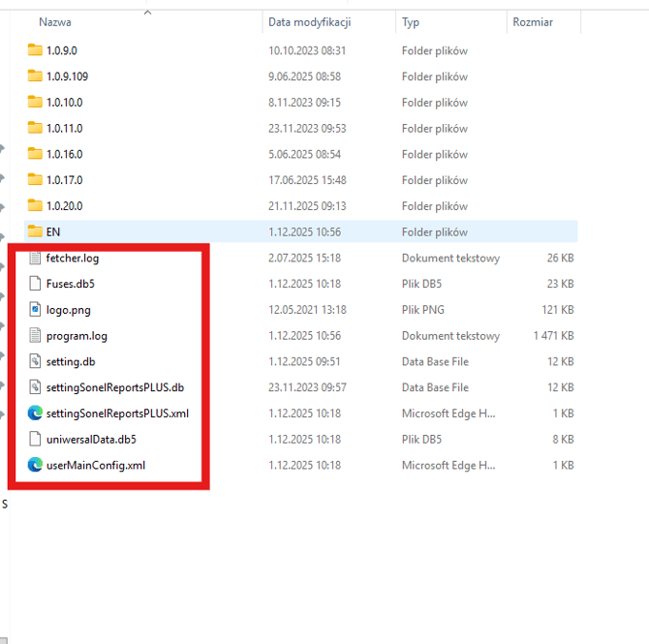
Task: Click the folder icon for 1.0.9.0
Action: pos(36,50)
